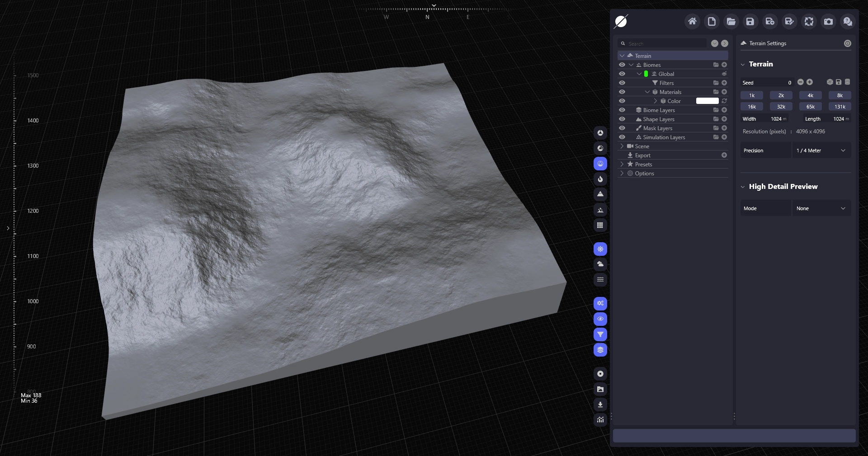Click the camera screenshot icon
The image size is (868, 456).
tap(828, 21)
